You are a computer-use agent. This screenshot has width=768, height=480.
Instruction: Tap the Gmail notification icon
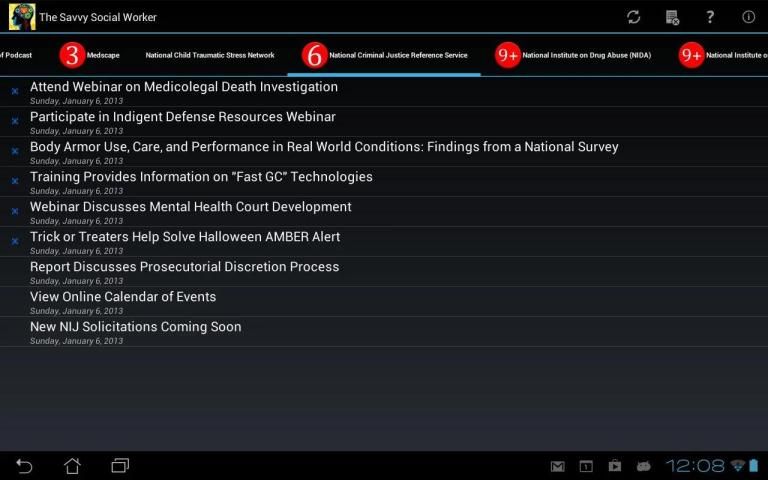click(558, 466)
